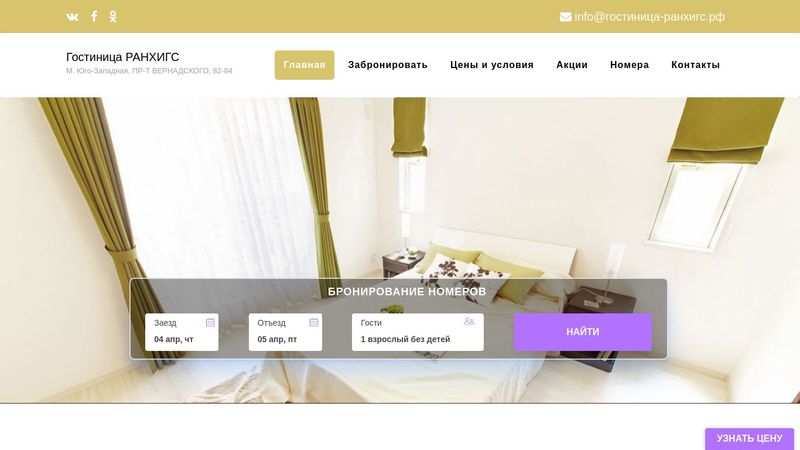
Task: Open the Цены и условия page
Action: (492, 65)
